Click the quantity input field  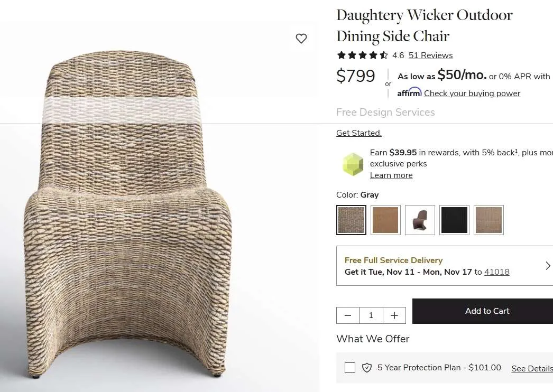tap(371, 315)
